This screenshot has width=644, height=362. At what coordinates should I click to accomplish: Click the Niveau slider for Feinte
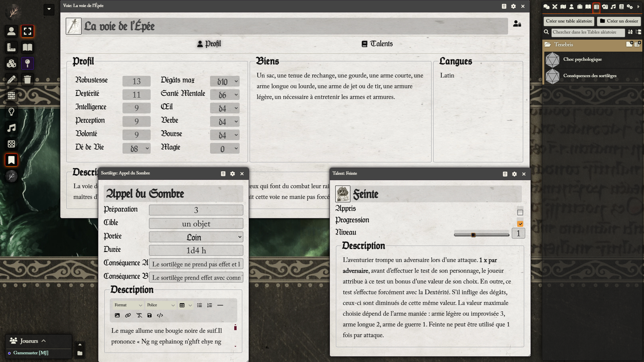coord(481,235)
